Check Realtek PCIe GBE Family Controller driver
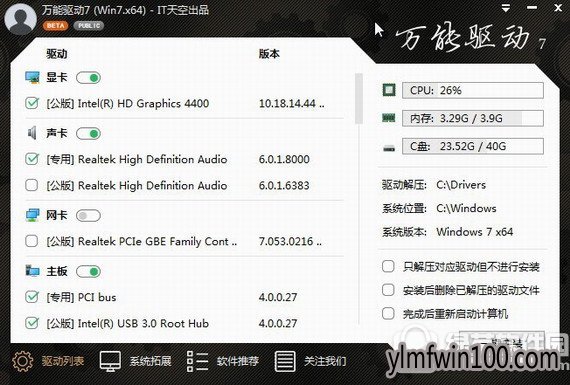 (x=32, y=241)
